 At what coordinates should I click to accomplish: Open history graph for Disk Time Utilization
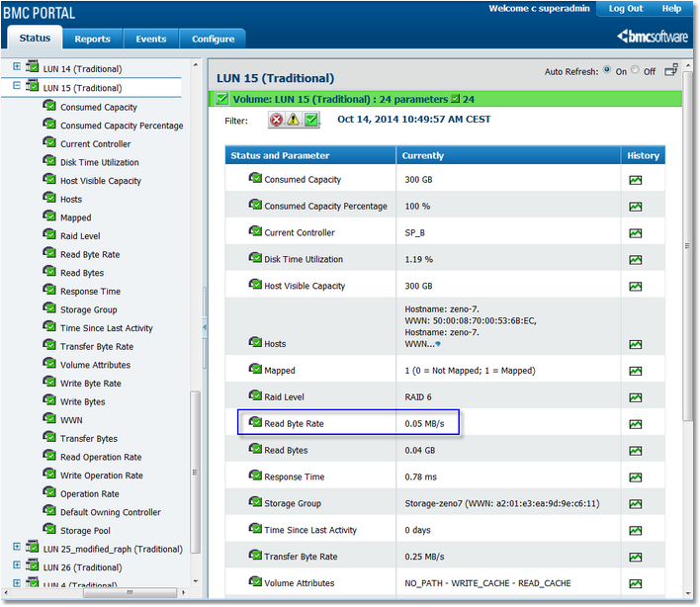pyautogui.click(x=635, y=260)
